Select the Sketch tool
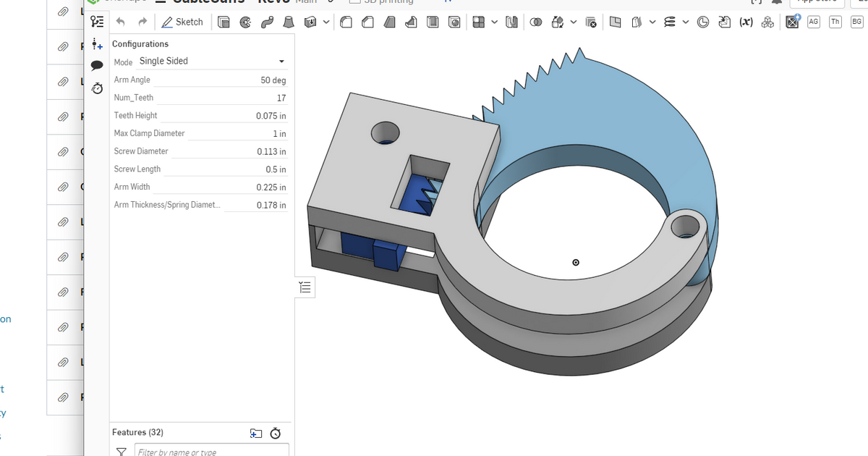Viewport: 868px width, 456px height. point(182,22)
